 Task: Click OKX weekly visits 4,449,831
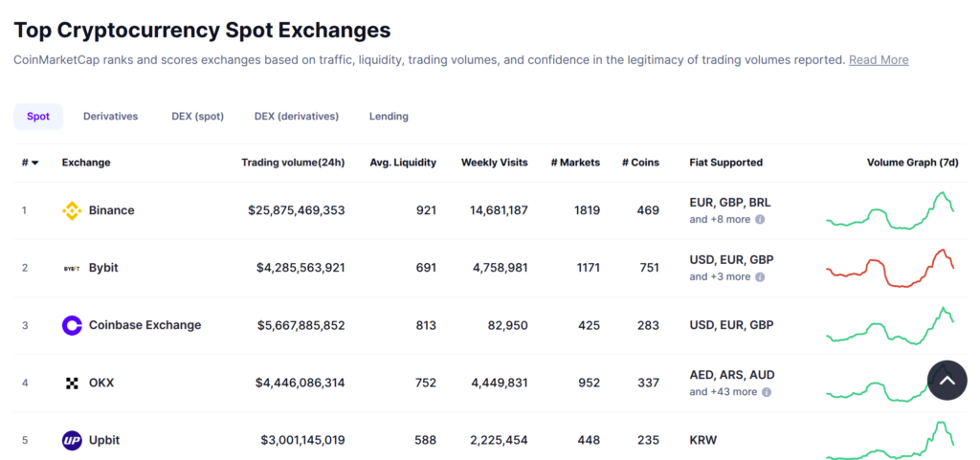[x=501, y=383]
